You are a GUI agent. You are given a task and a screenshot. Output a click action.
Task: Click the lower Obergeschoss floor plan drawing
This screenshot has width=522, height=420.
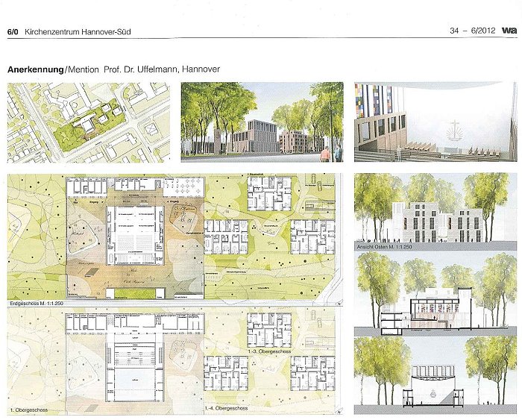174,360
